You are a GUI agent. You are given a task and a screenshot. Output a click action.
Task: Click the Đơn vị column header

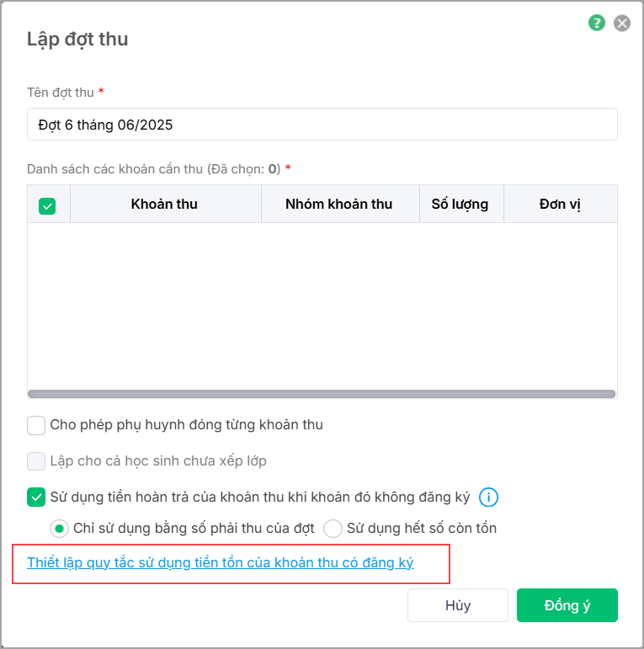(x=560, y=205)
